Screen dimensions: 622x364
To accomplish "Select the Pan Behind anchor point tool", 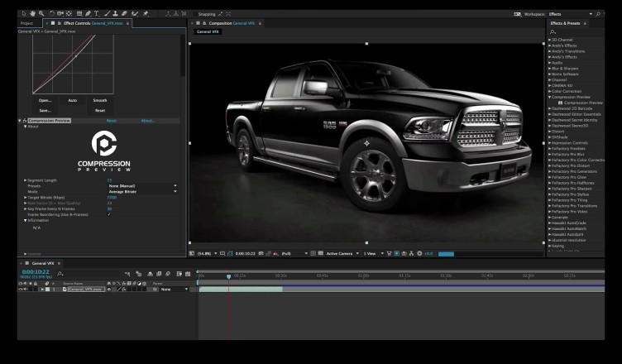I will [69, 14].
